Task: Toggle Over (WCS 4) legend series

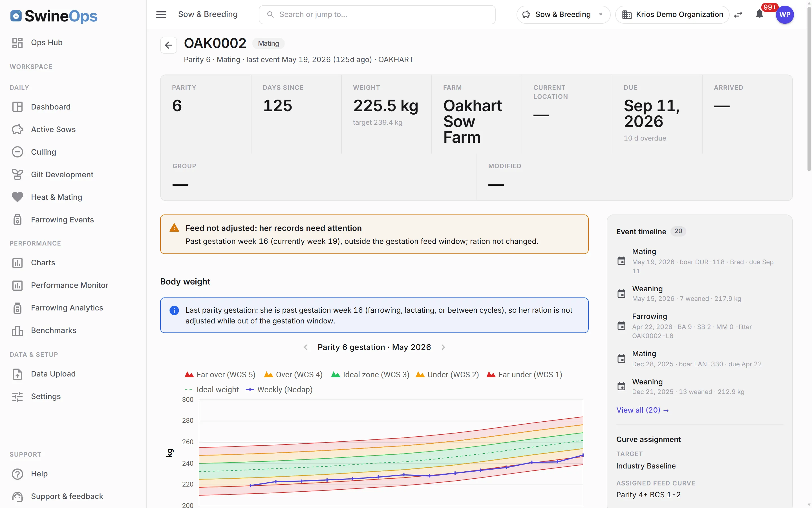Action: pos(293,374)
